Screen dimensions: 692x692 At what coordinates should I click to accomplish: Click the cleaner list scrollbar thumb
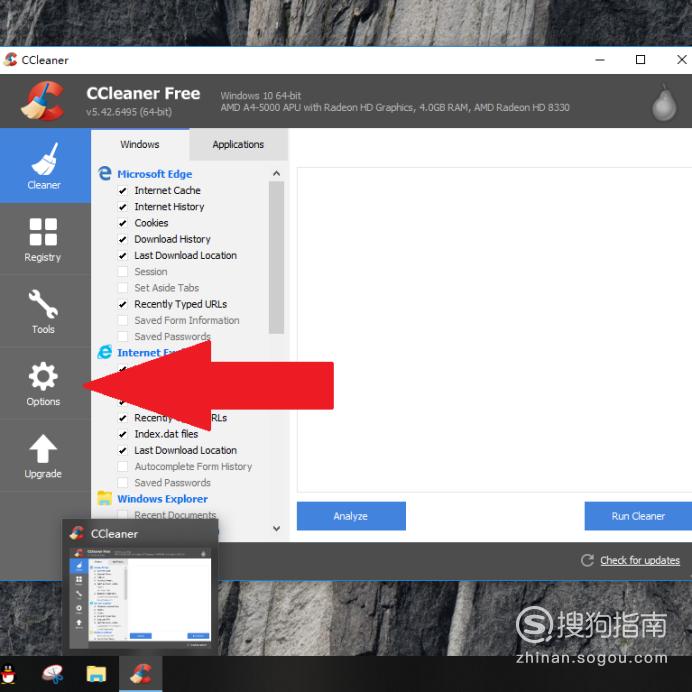[276, 257]
